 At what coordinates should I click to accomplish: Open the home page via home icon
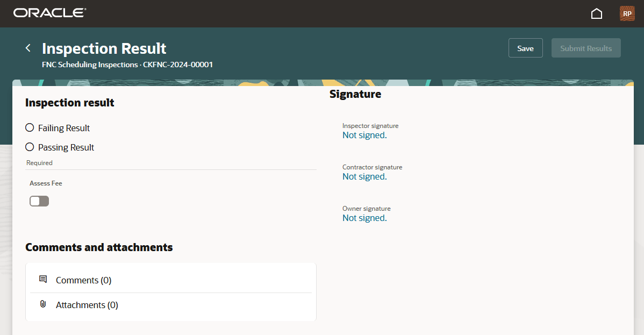596,13
